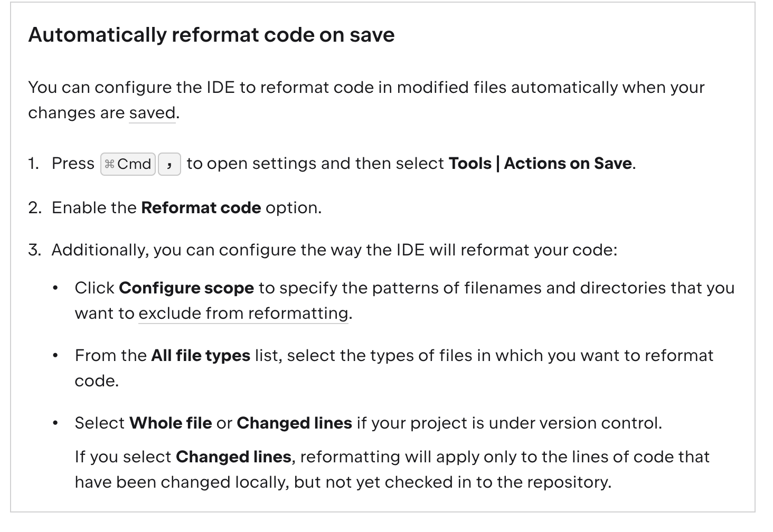The height and width of the screenshot is (532, 773).
Task: Click the ⌘ Cmd key badge
Action: [128, 164]
